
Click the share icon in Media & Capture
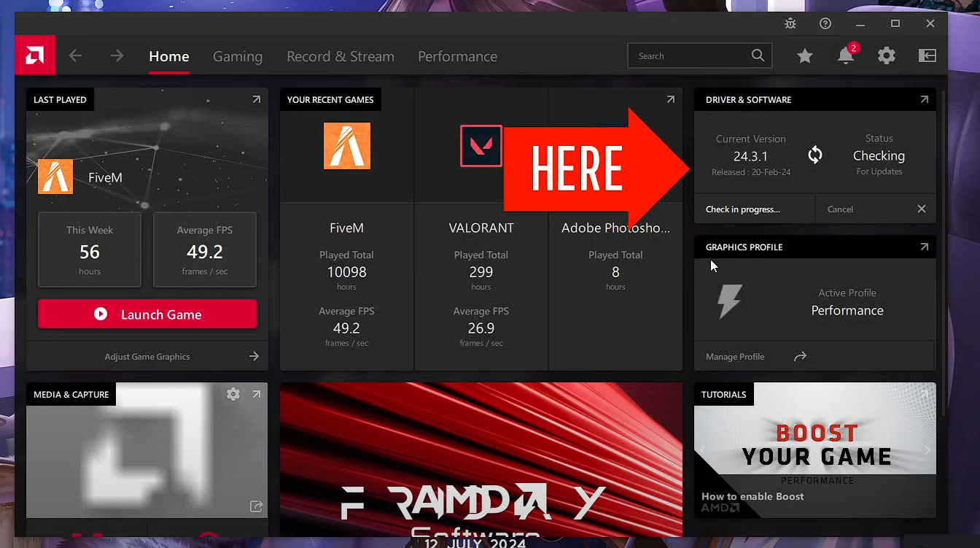(255, 506)
